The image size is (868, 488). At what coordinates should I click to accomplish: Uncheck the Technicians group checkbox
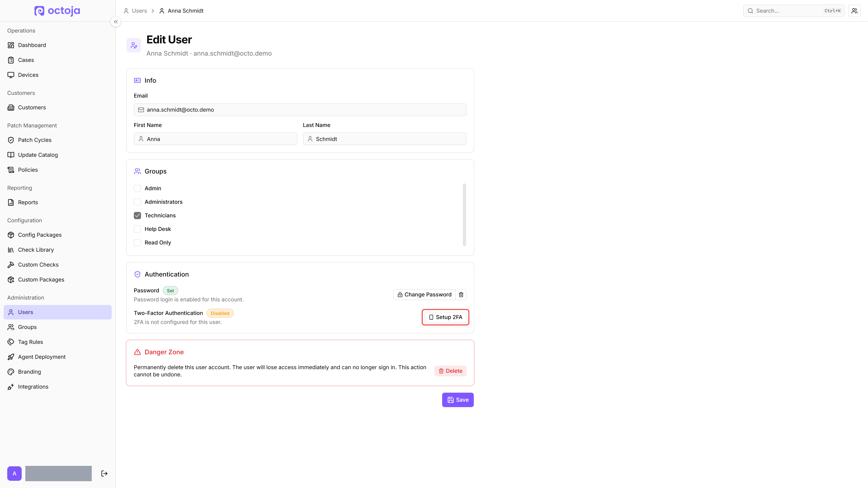pos(137,216)
